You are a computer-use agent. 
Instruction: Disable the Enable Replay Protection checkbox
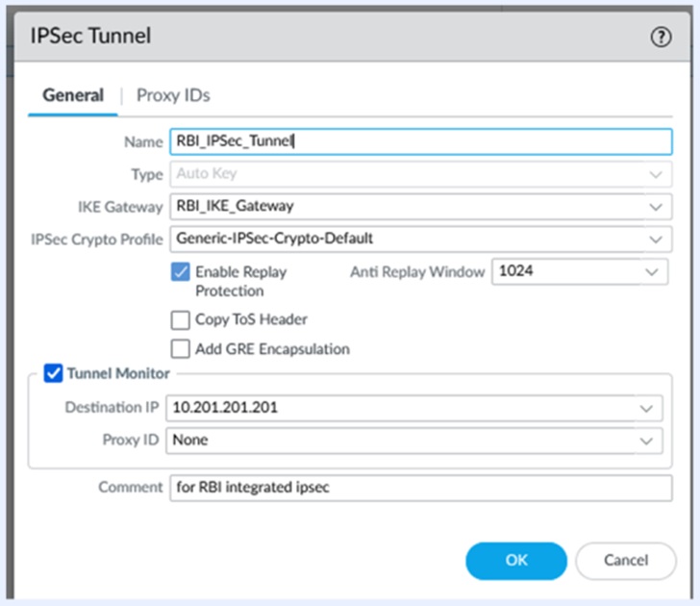(180, 272)
